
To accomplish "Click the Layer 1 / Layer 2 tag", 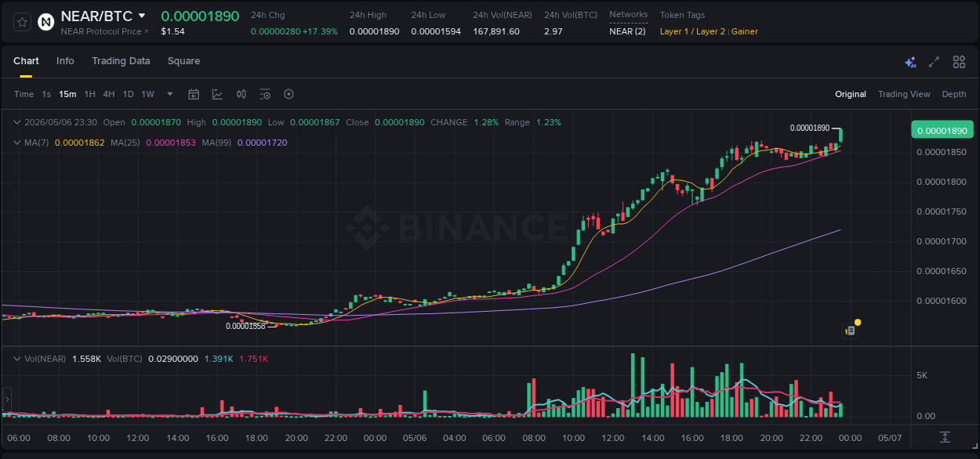I will pos(693,31).
